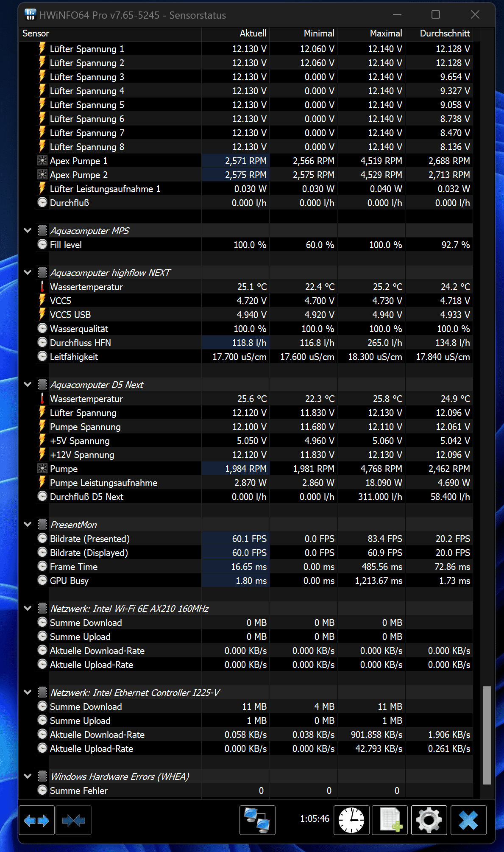Click the Aktuell column header
This screenshot has width=504, height=852.
[236, 34]
